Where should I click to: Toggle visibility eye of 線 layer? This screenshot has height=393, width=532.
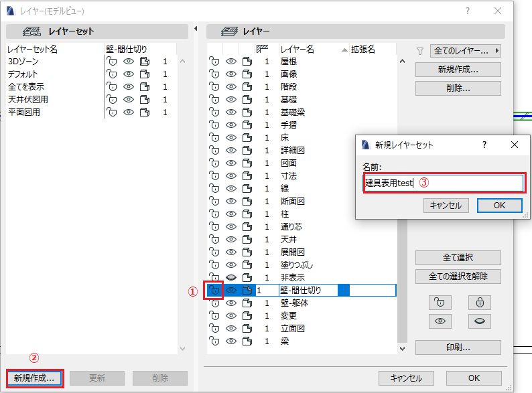(231, 189)
